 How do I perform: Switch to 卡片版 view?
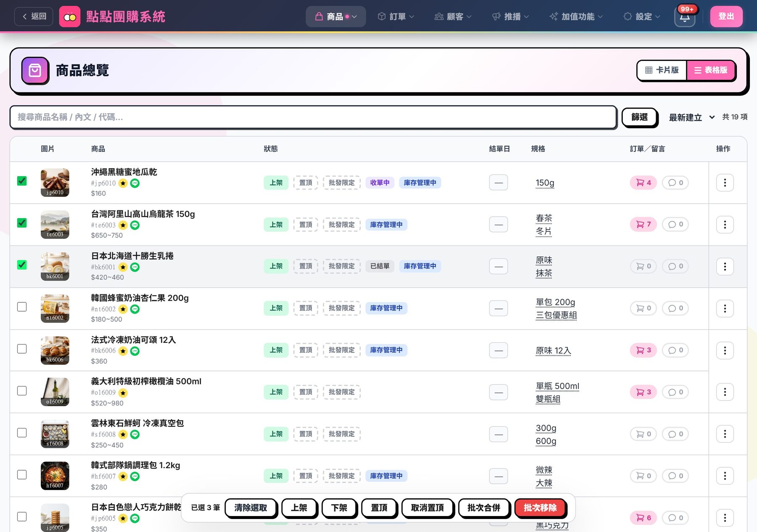coord(662,70)
